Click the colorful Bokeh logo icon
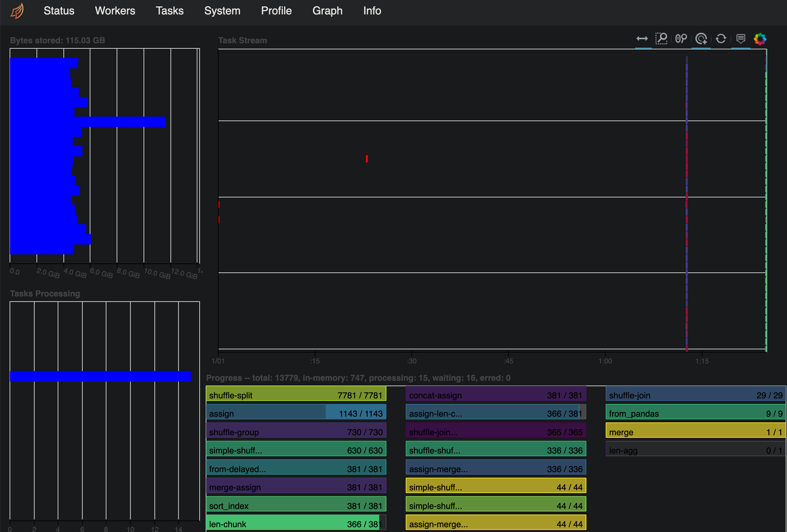The height and width of the screenshot is (532, 787). click(x=760, y=39)
